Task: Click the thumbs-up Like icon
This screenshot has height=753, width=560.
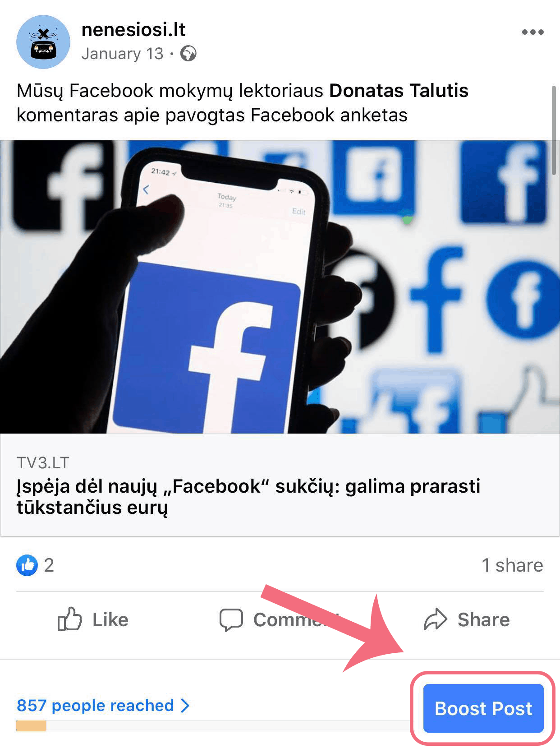Action: coord(69,619)
